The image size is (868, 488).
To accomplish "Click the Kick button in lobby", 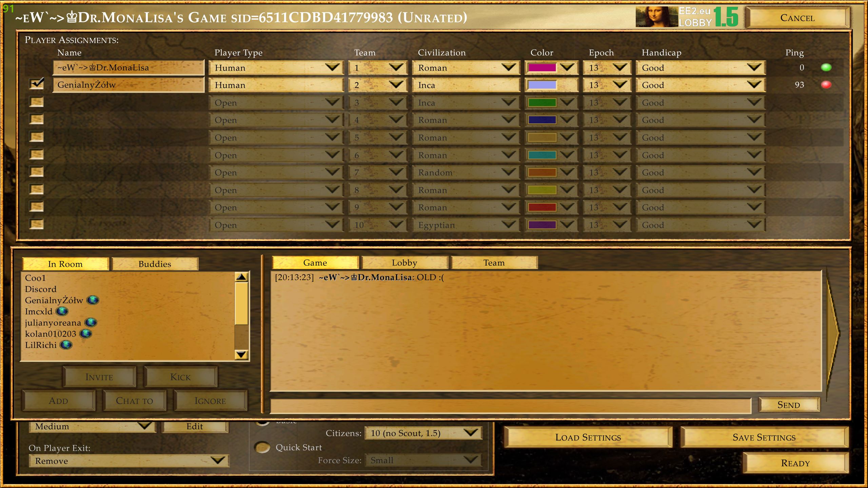I will [x=181, y=376].
